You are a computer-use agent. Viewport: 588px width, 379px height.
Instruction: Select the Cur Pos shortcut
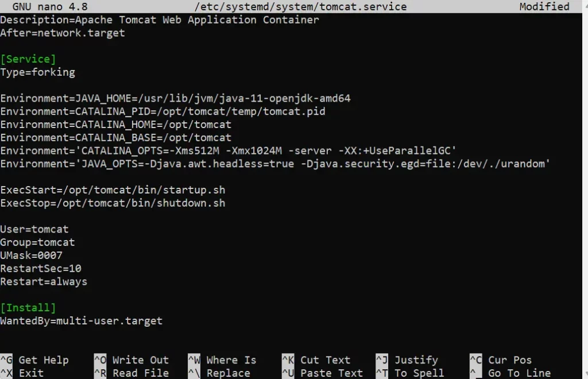click(x=510, y=360)
